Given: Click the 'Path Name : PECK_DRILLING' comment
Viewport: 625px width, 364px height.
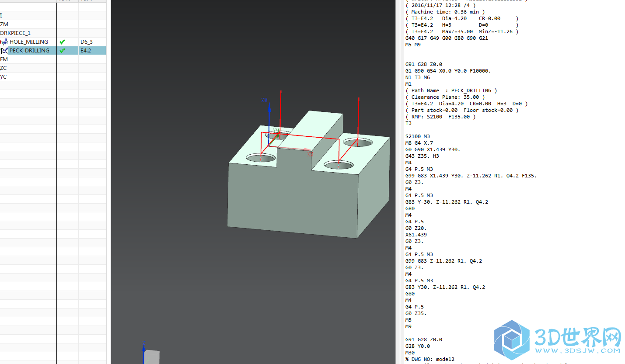Looking at the screenshot, I should [451, 90].
